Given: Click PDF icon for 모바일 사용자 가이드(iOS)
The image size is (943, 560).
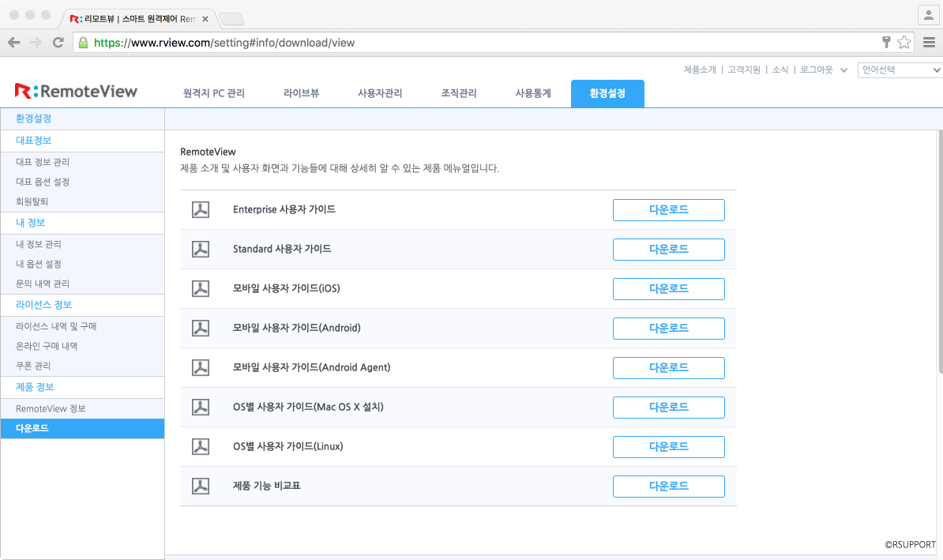Looking at the screenshot, I should (x=201, y=289).
